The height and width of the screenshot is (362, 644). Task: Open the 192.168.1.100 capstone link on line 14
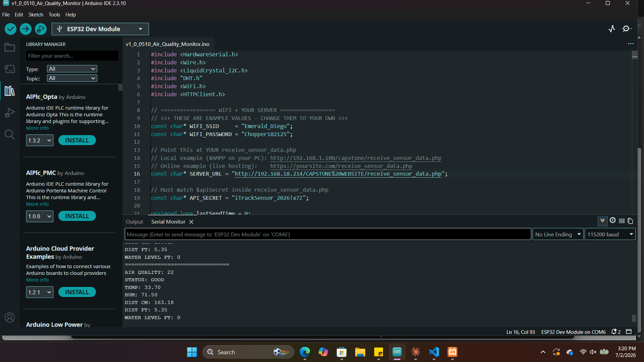click(356, 158)
